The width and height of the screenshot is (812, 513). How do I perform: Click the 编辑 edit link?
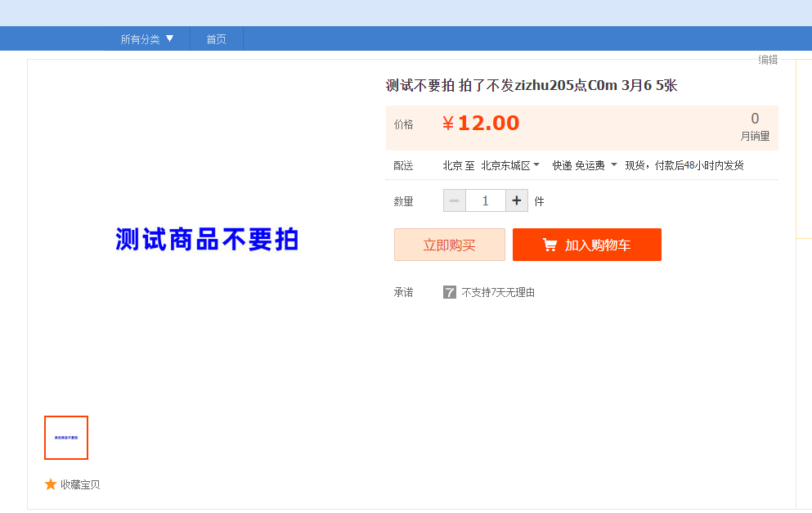pyautogui.click(x=768, y=60)
